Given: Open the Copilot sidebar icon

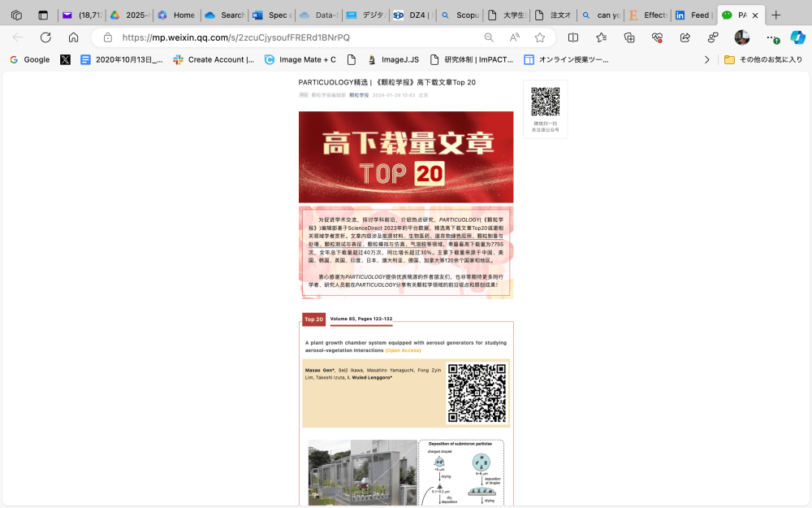Looking at the screenshot, I should (x=798, y=38).
